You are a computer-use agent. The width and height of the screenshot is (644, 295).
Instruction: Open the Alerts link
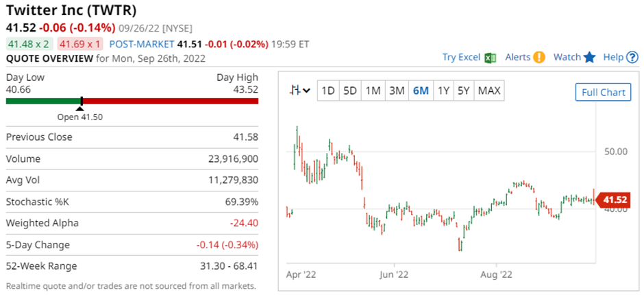click(518, 58)
